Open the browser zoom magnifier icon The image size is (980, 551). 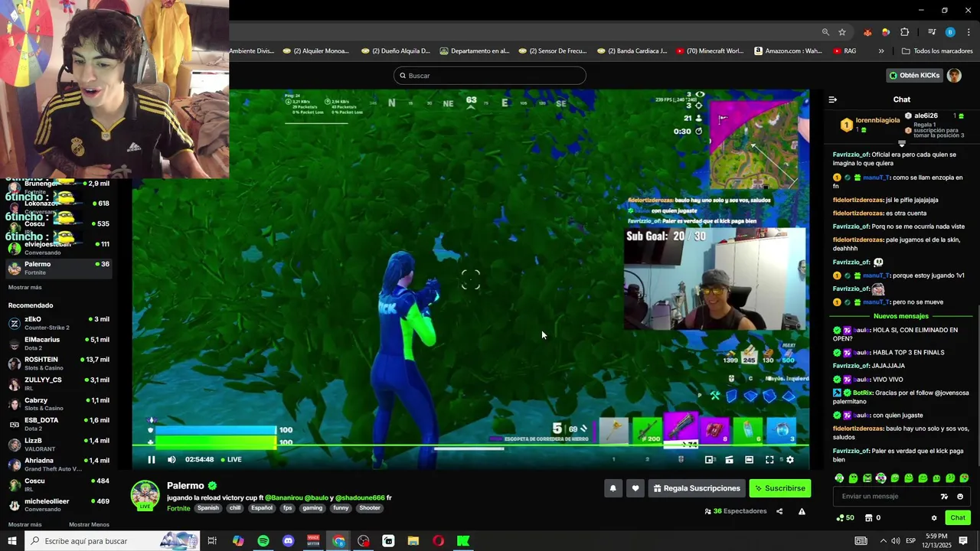(x=825, y=32)
